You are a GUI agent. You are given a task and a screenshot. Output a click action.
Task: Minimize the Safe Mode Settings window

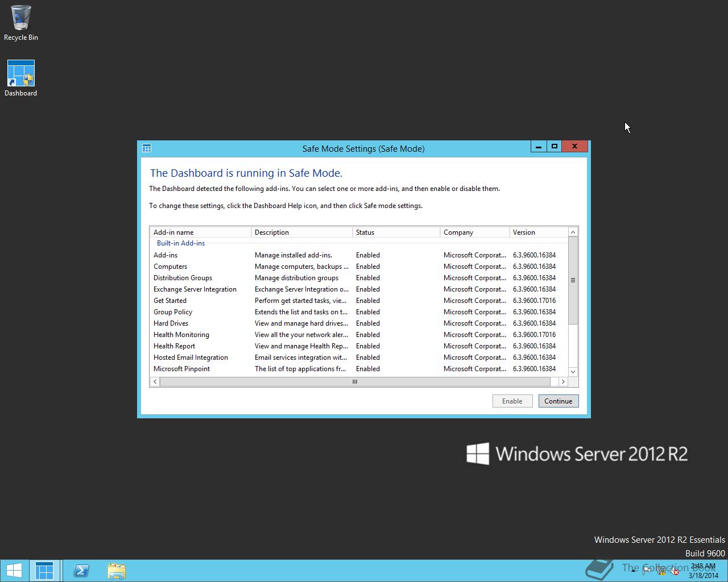tap(538, 147)
